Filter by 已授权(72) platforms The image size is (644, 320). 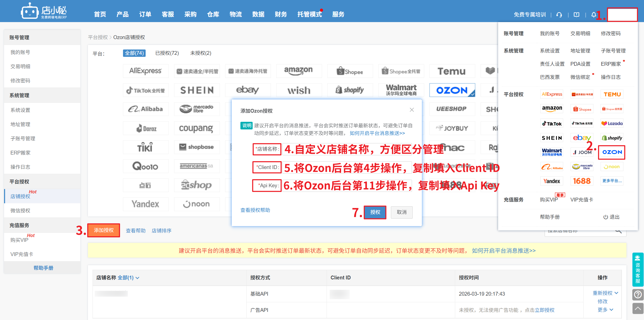tap(167, 53)
